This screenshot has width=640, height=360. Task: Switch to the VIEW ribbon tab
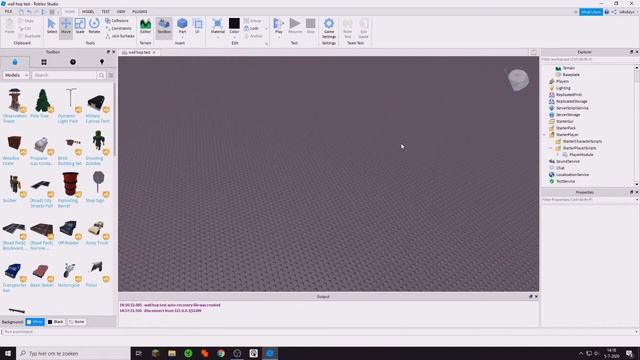pyautogui.click(x=121, y=11)
